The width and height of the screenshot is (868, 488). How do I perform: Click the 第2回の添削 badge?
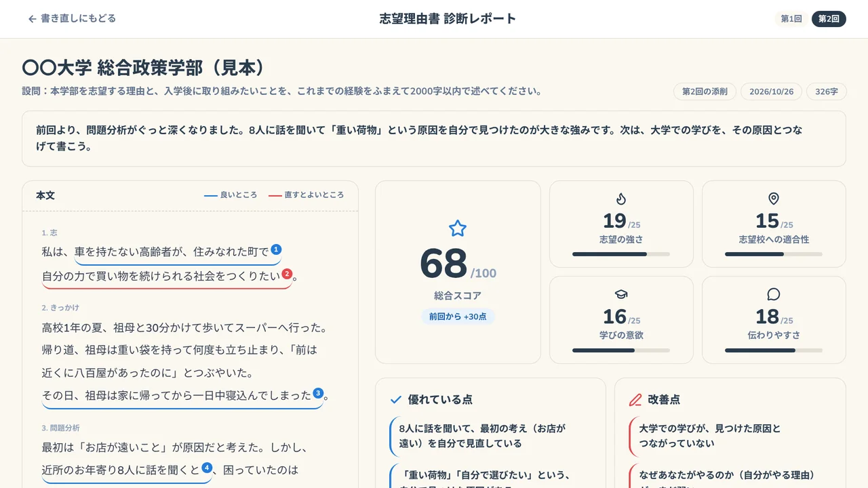click(705, 91)
